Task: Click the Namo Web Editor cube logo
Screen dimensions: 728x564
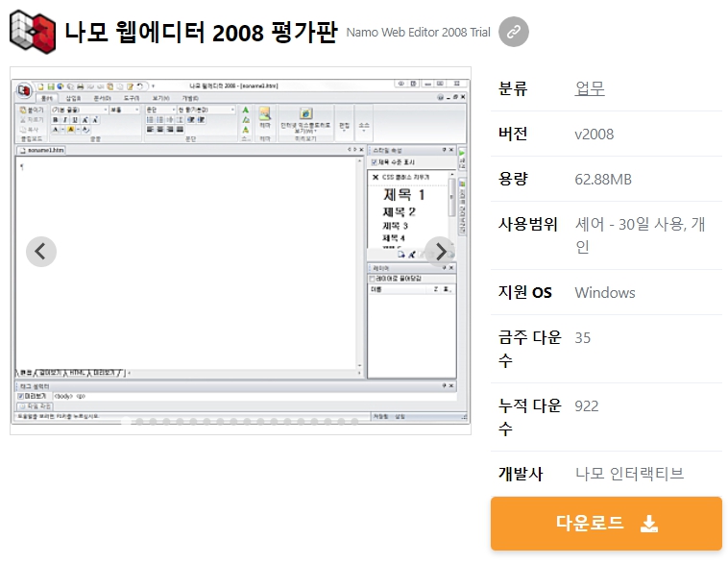Action: [33, 32]
